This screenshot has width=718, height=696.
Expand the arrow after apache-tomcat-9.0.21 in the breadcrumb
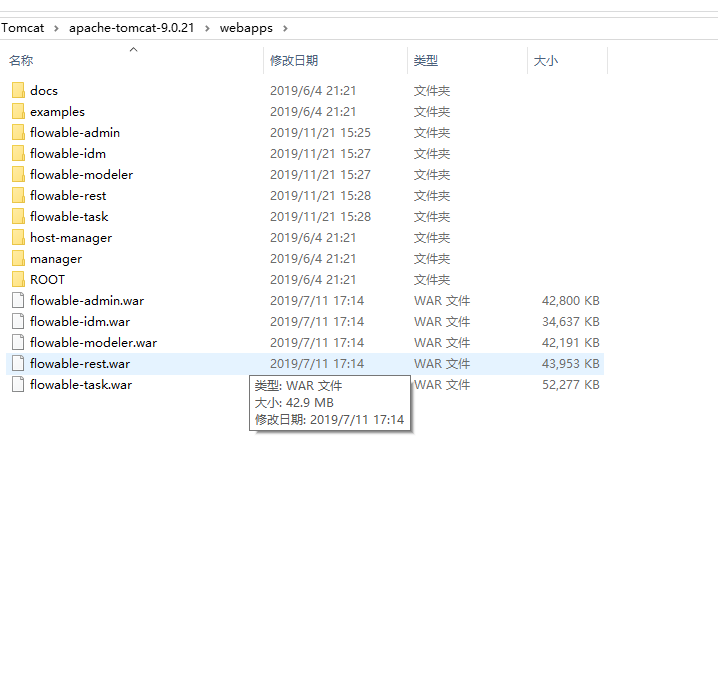207,28
